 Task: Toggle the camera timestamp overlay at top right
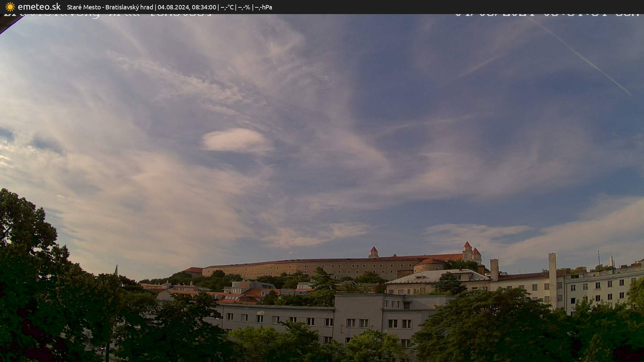click(547, 14)
